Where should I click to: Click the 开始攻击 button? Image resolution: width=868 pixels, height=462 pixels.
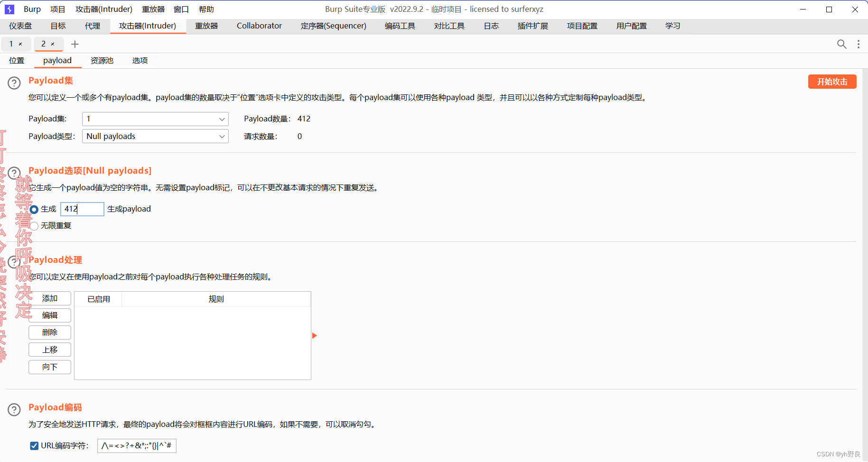click(832, 82)
